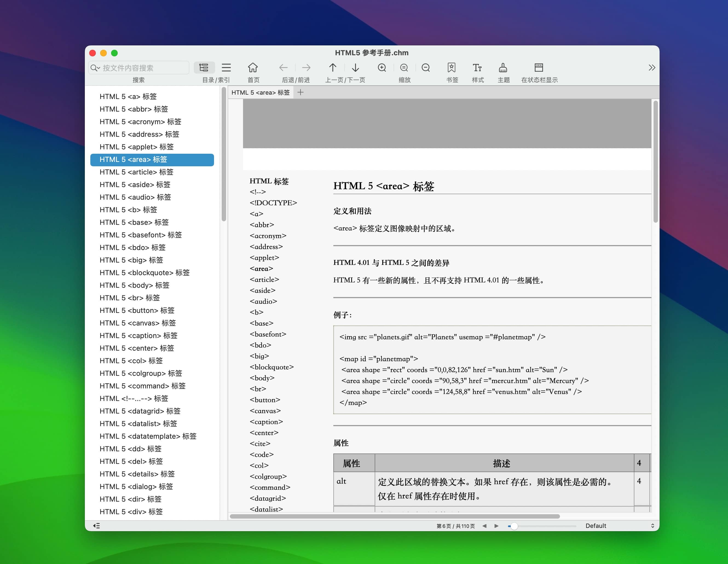Screen dimensions: 728x564
Task: Select HTML 5 <command> 标签 entry
Action: 152,386
